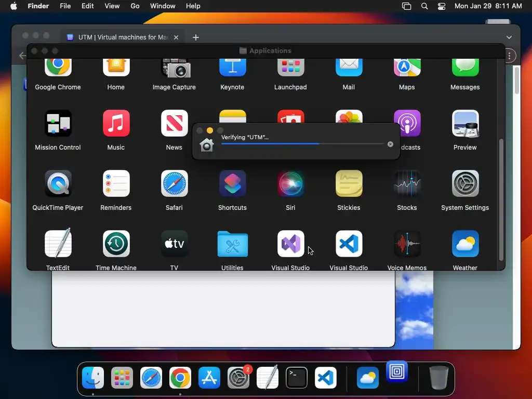Open Launchpad from the Dock

point(122,378)
